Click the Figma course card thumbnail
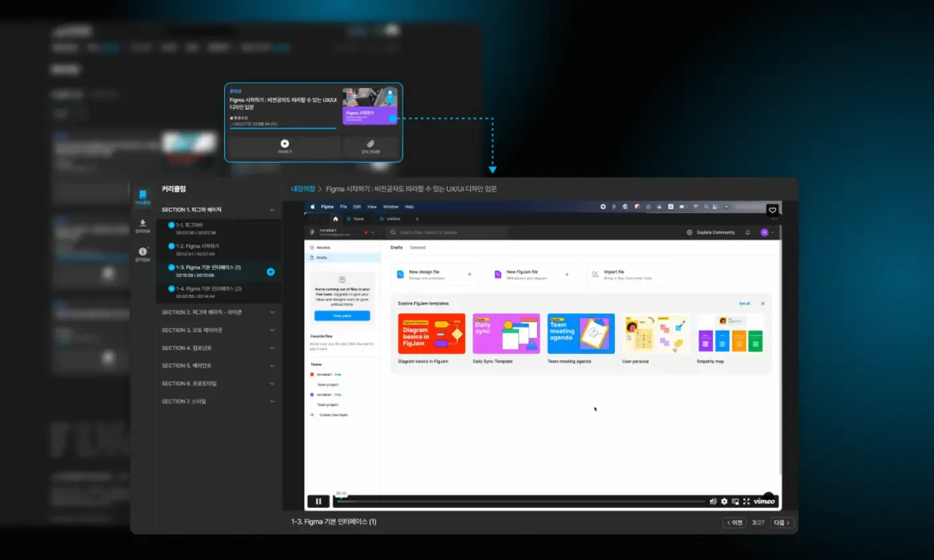 click(370, 107)
